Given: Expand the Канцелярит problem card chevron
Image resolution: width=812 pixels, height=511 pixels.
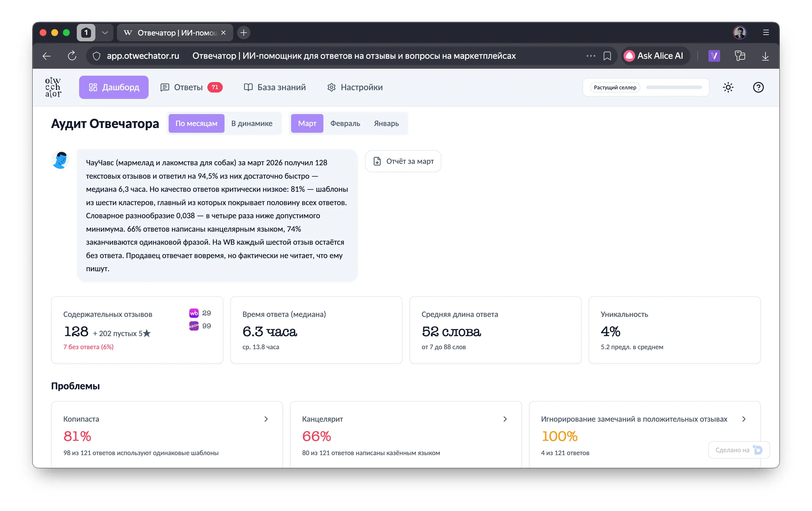Looking at the screenshot, I should [505, 419].
